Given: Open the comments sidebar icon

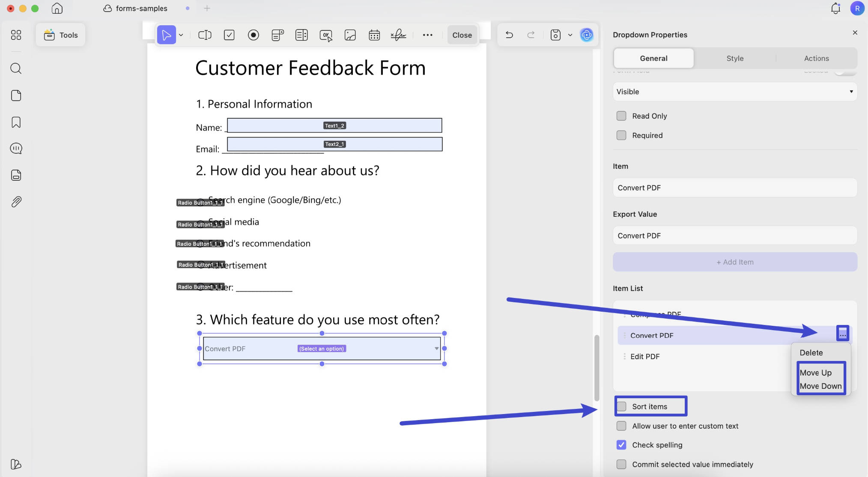Looking at the screenshot, I should 16,149.
